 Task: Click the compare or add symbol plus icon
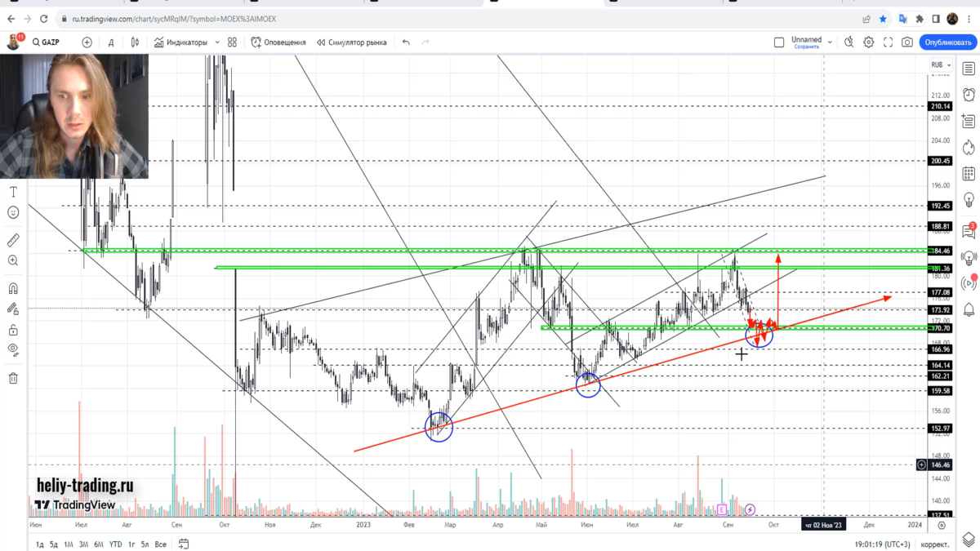tap(87, 42)
